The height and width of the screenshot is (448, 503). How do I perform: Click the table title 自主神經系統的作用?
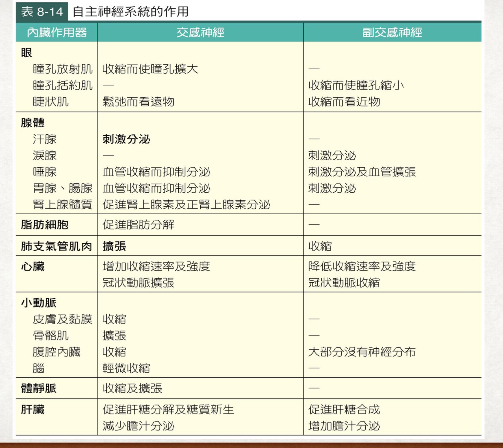pos(131,12)
